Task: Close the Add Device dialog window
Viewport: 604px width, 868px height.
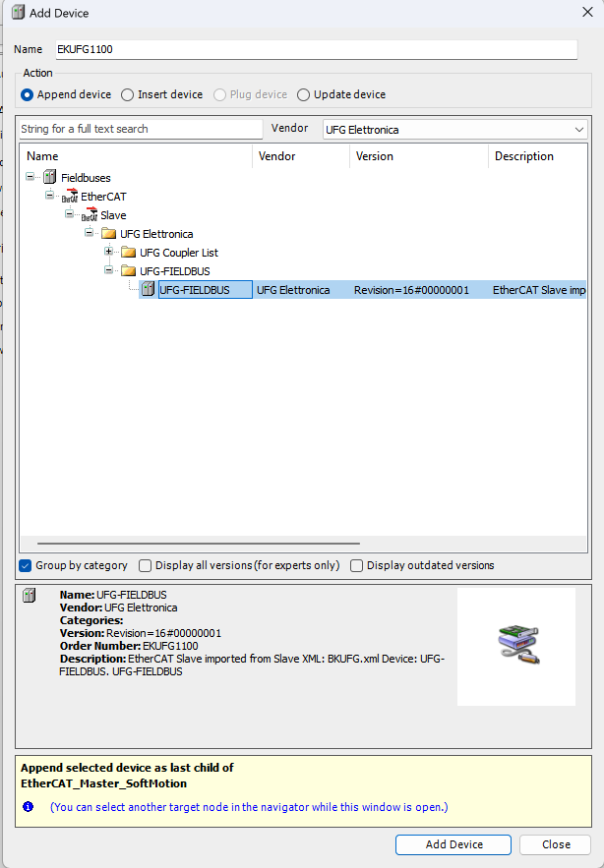Action: [x=587, y=12]
